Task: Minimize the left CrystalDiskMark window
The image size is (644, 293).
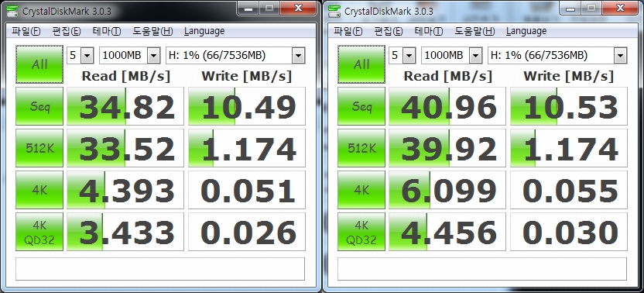Action: 248,8
